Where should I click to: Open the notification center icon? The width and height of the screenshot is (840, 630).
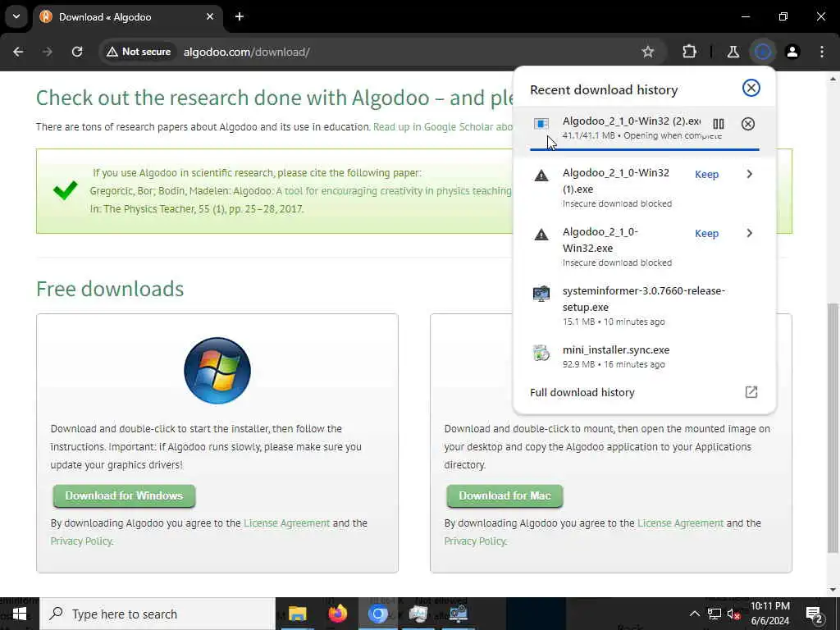point(814,614)
